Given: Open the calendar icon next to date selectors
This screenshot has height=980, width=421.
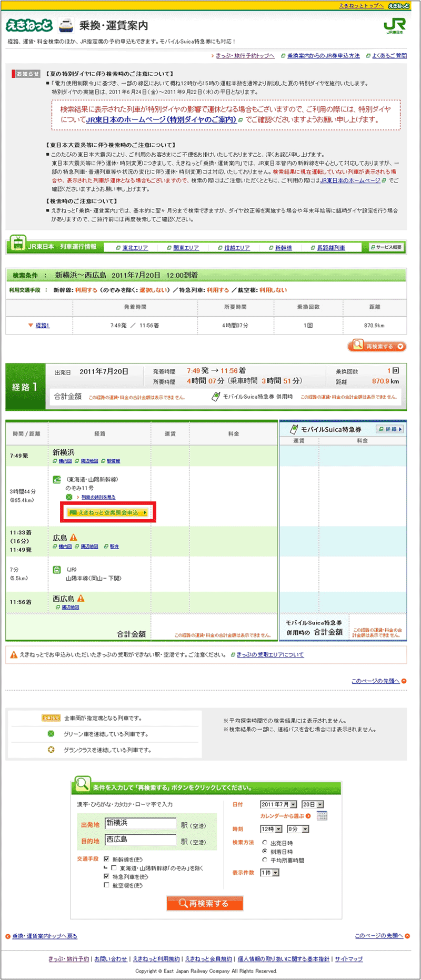Looking at the screenshot, I should tap(322, 816).
